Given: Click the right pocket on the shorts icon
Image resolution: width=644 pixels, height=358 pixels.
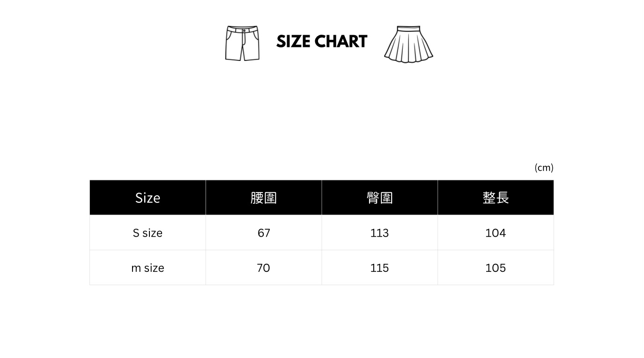Looking at the screenshot, I should coord(256,36).
